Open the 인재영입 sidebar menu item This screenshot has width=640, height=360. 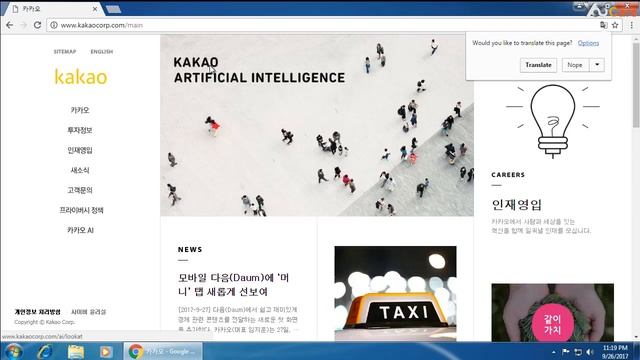tap(80, 150)
